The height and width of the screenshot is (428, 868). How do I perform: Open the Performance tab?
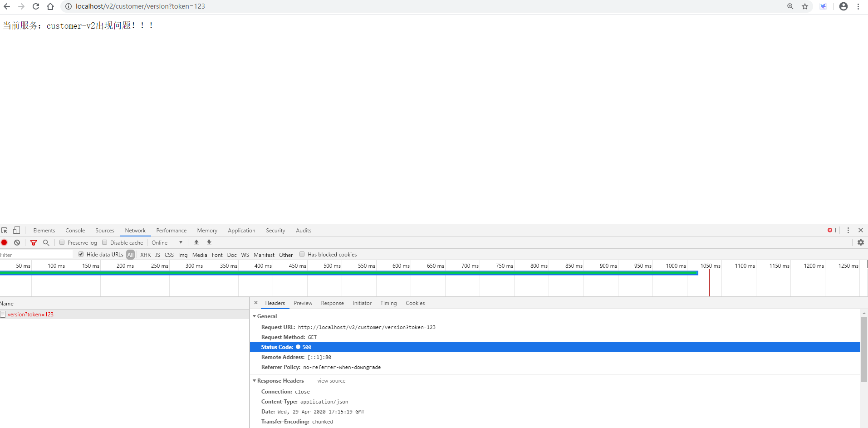[x=172, y=231]
